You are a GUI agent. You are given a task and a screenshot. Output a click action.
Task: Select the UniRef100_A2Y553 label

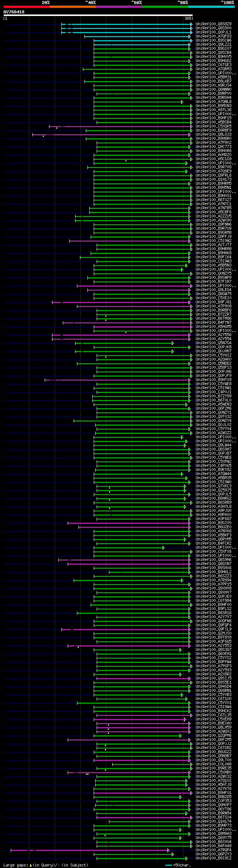pos(213,645)
